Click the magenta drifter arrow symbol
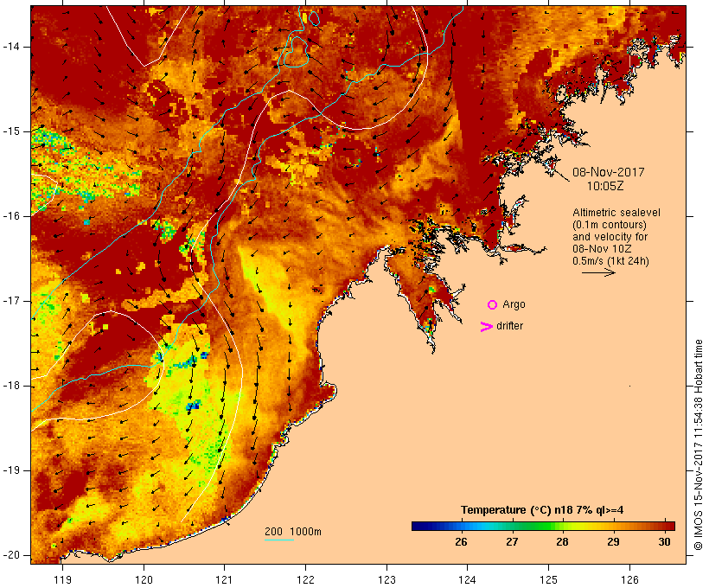 (x=487, y=327)
